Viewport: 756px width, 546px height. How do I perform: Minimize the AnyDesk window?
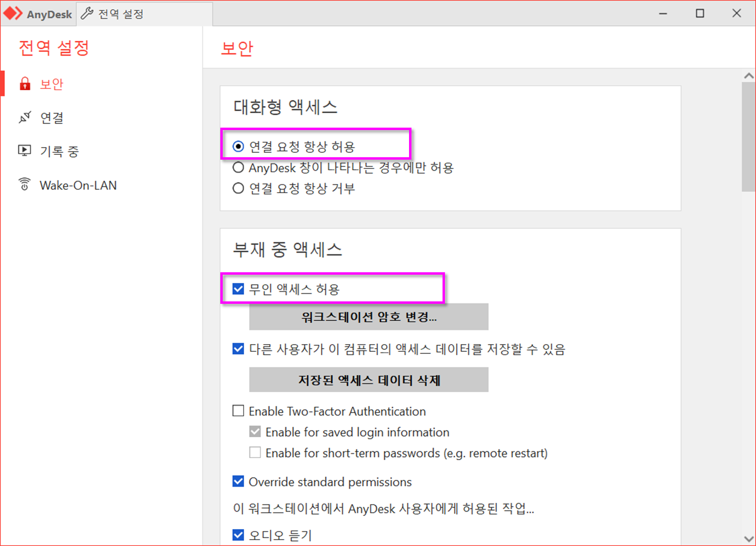[663, 14]
